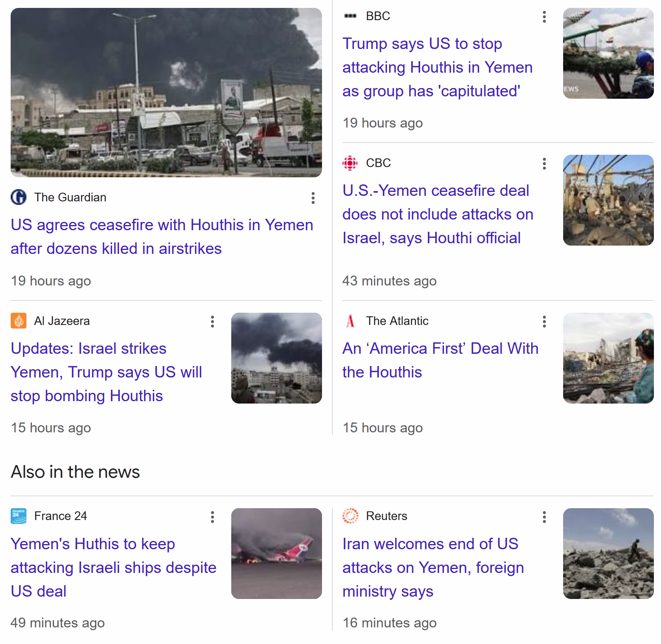Image resolution: width=661 pixels, height=644 pixels.
Task: Open the Reuters story's three-dot options
Action: (544, 517)
